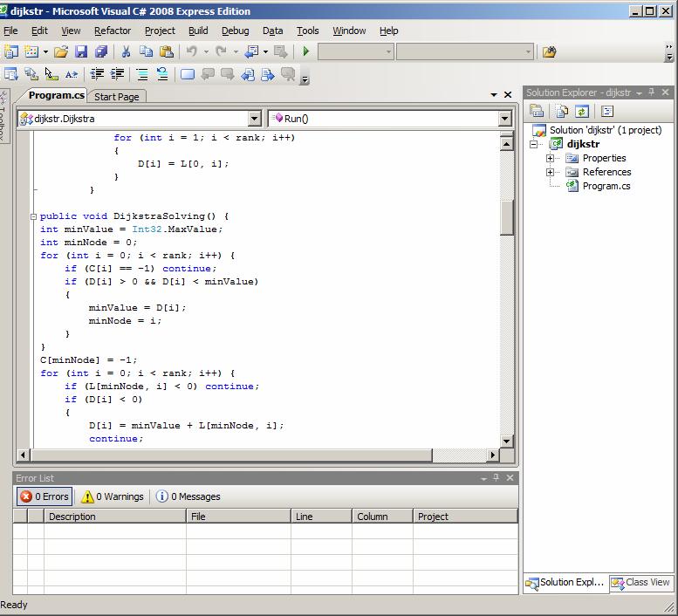Viewport: 678px width, 616px height.
Task: Expand the References folder node
Action: pyautogui.click(x=550, y=172)
